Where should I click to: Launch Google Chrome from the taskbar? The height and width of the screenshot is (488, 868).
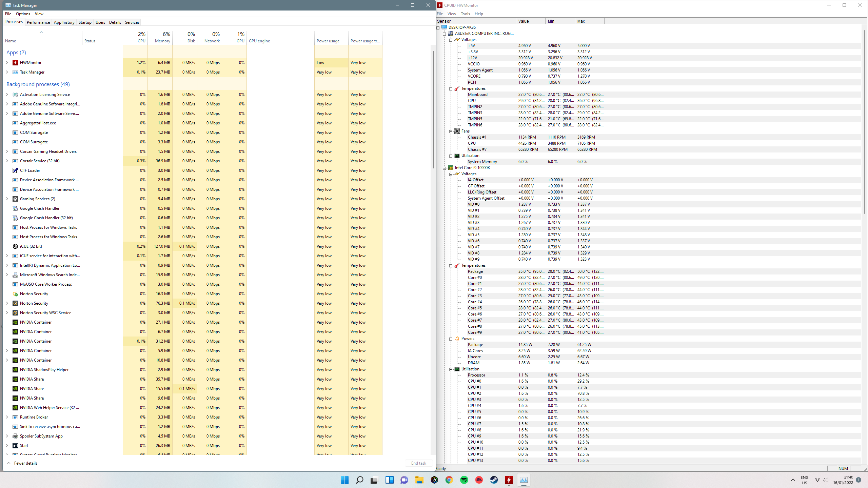pos(449,480)
